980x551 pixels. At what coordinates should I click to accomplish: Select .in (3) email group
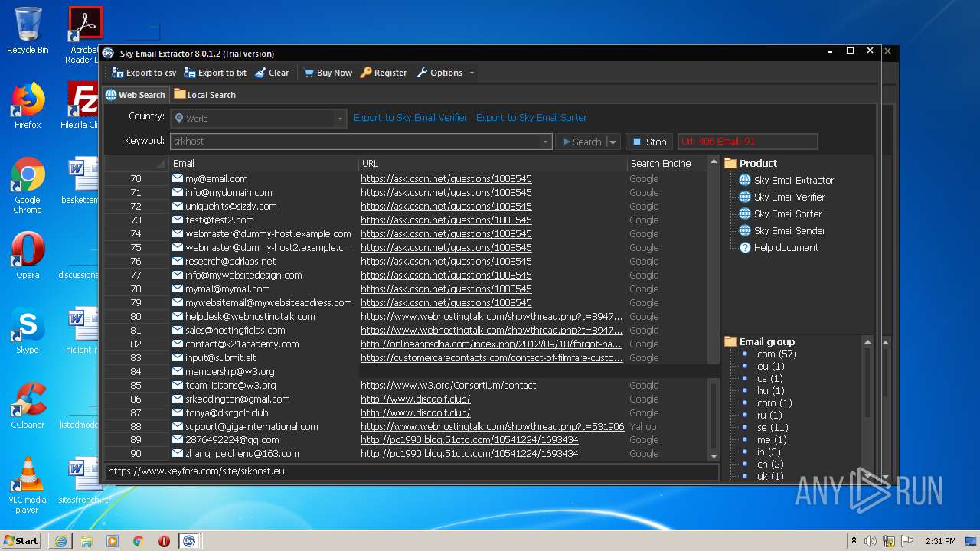coord(768,452)
